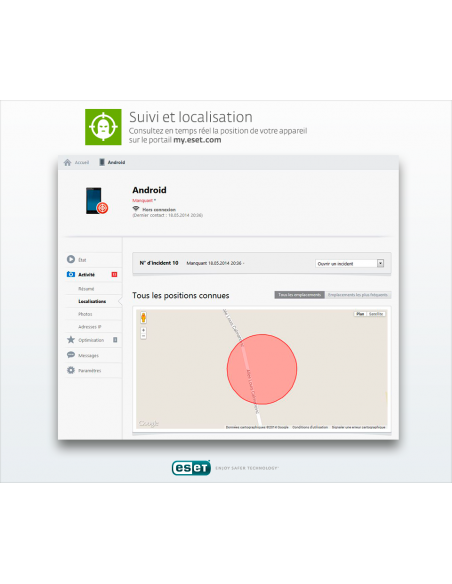
Task: Click the 'my.eset.com' text
Action: (x=197, y=140)
